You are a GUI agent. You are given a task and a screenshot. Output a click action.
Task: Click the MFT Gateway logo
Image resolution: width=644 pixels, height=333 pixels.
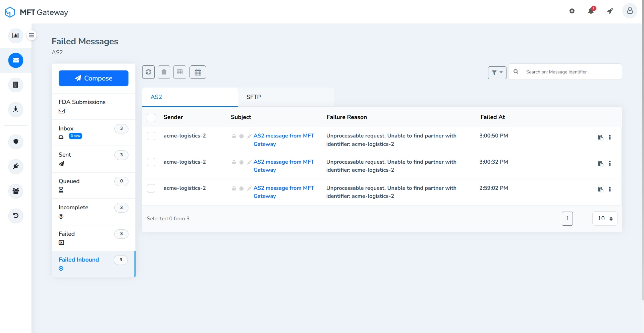[36, 12]
